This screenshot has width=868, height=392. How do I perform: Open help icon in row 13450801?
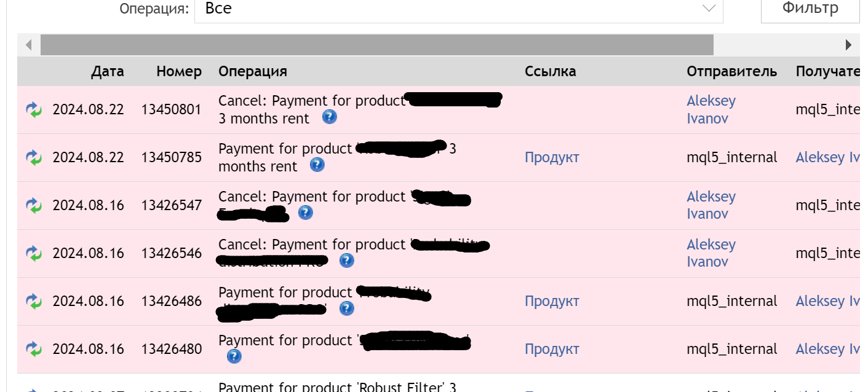[x=330, y=117]
